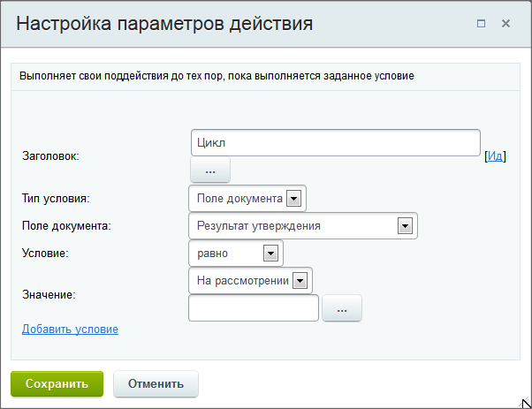Maximize the action settings dialog
532x409 pixels.
481,24
